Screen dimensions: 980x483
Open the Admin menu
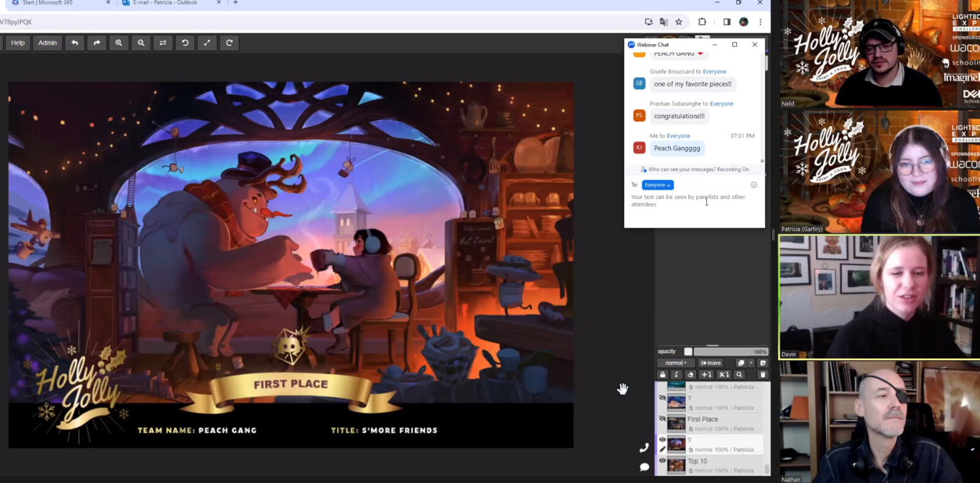[x=48, y=43]
